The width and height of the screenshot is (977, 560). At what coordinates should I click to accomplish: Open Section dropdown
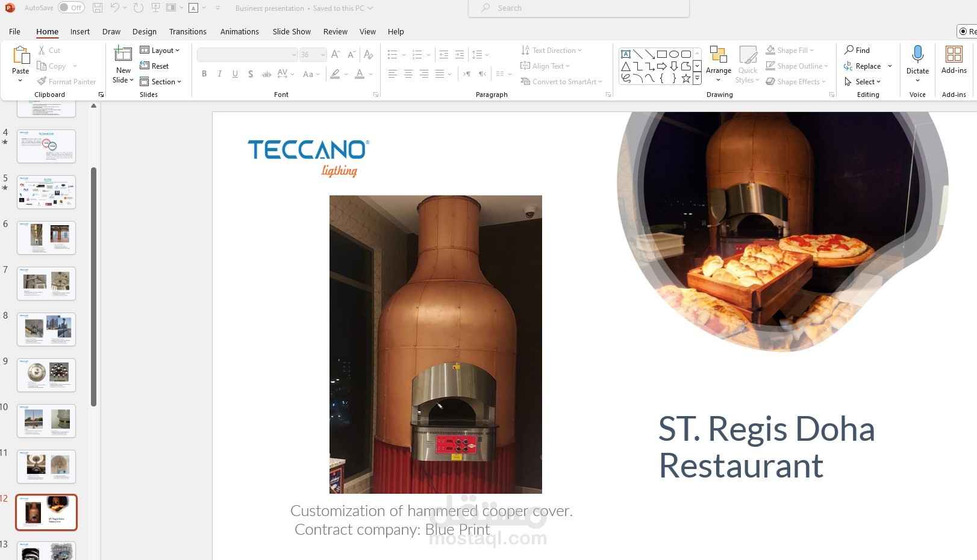(x=160, y=82)
